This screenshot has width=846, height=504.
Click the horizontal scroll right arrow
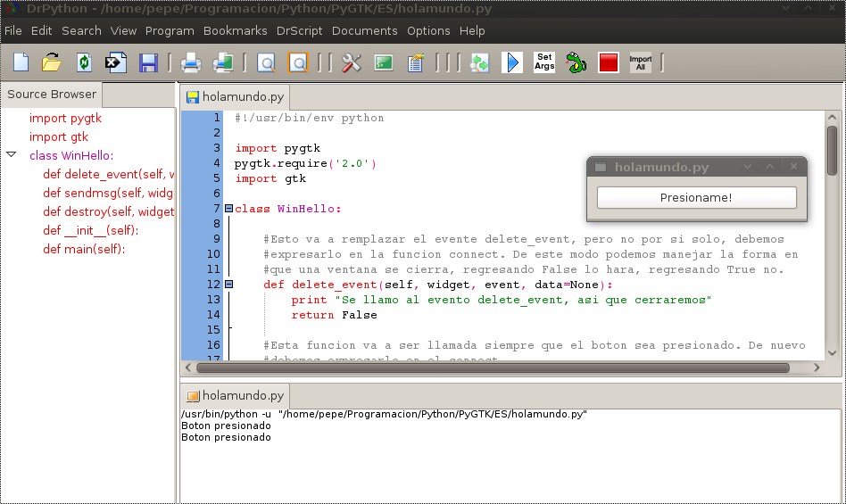pos(817,368)
